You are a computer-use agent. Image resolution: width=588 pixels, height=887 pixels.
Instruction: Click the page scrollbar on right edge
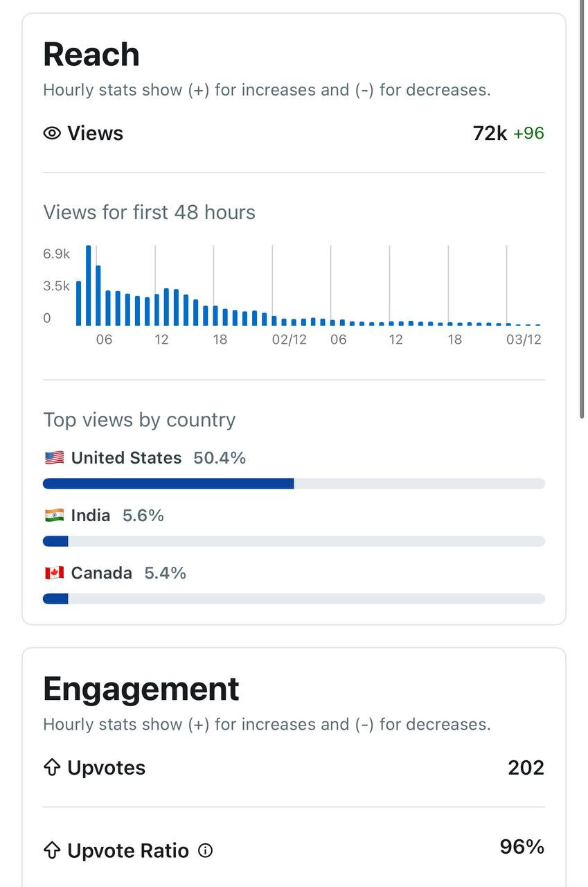[582, 208]
